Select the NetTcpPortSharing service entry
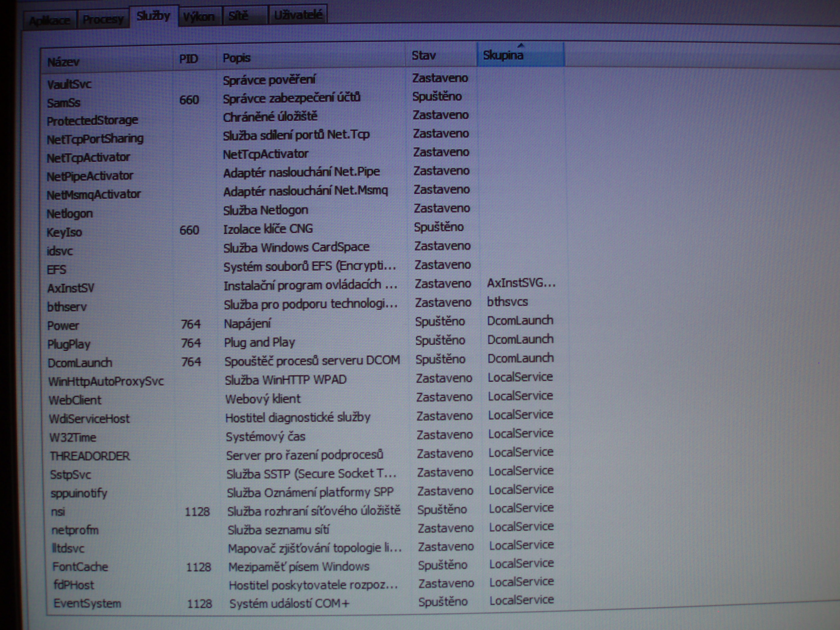This screenshot has width=840, height=630. click(x=95, y=139)
